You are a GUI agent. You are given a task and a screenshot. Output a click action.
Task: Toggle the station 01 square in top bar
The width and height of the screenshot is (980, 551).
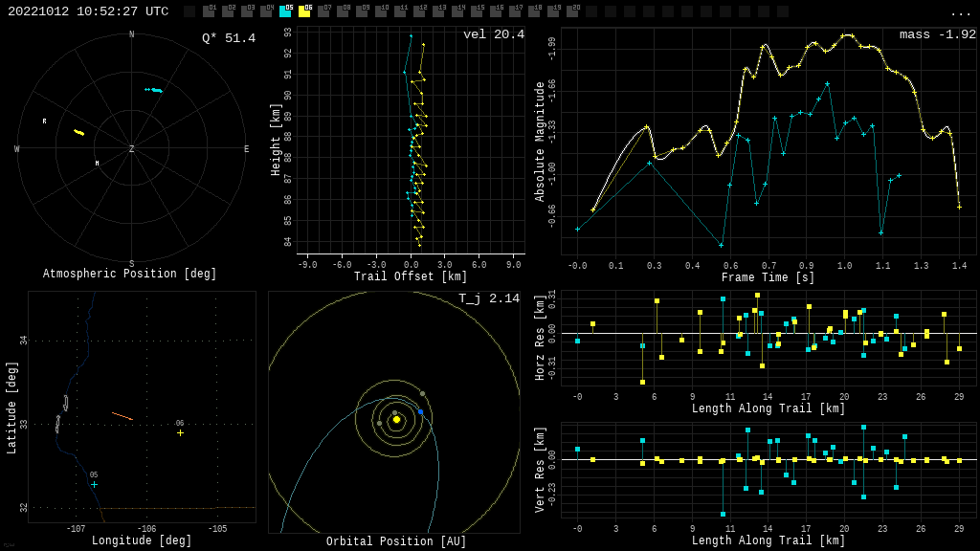pyautogui.click(x=209, y=11)
